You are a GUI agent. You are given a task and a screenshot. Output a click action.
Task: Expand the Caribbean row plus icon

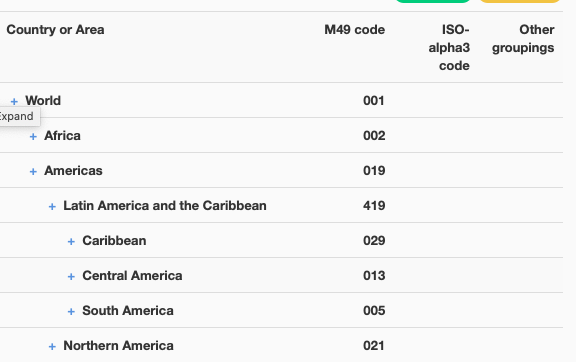click(x=71, y=241)
